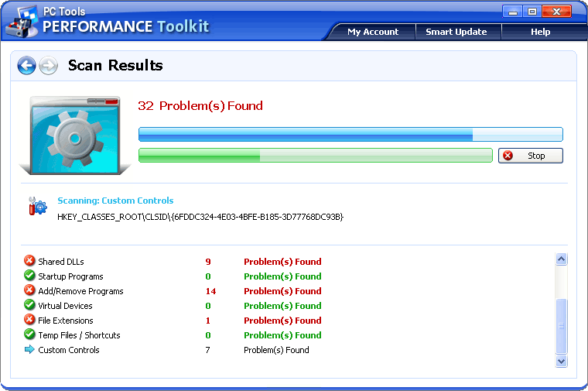The height and width of the screenshot is (391, 588).
Task: Click the Add/Remove Programs count of 14
Action: 210,291
